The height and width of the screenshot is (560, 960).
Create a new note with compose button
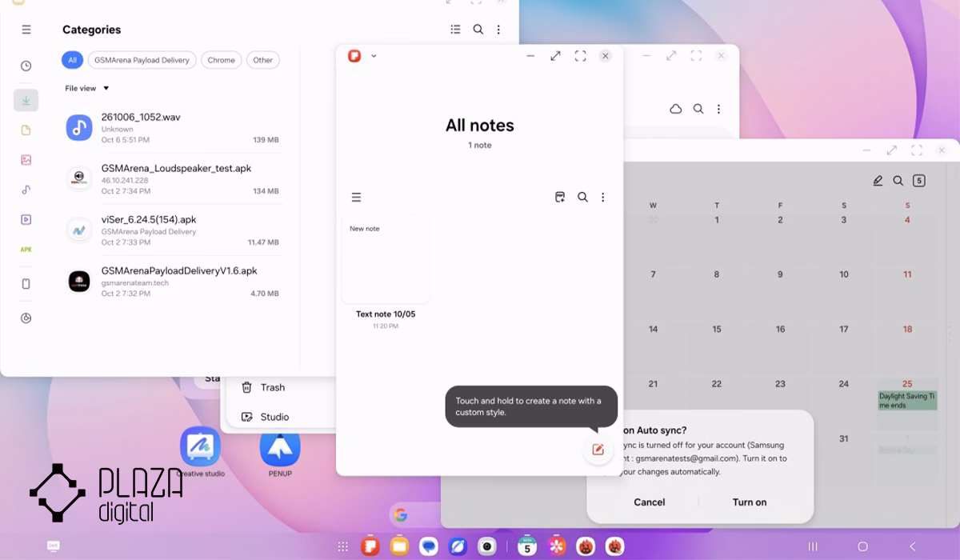(x=598, y=449)
